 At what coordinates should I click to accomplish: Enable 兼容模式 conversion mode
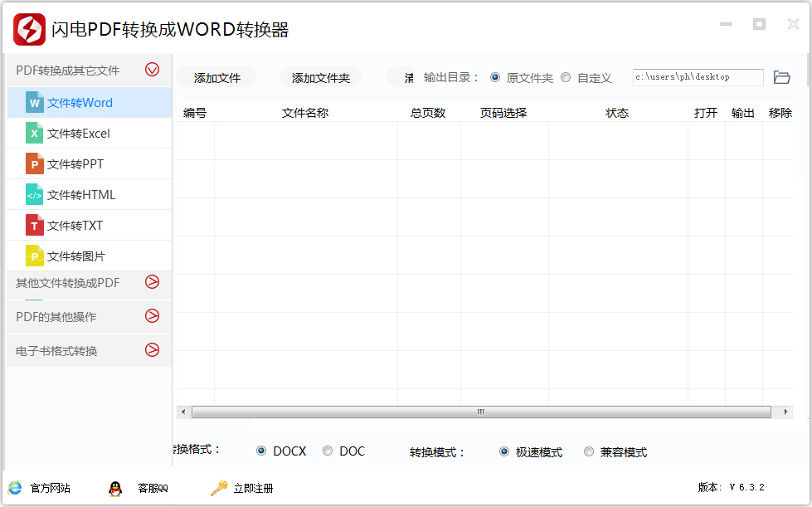589,452
